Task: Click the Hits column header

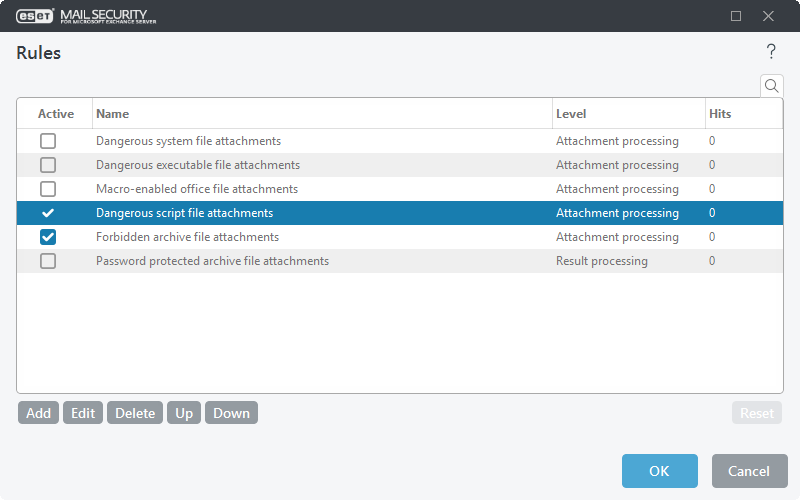Action: [x=742, y=114]
